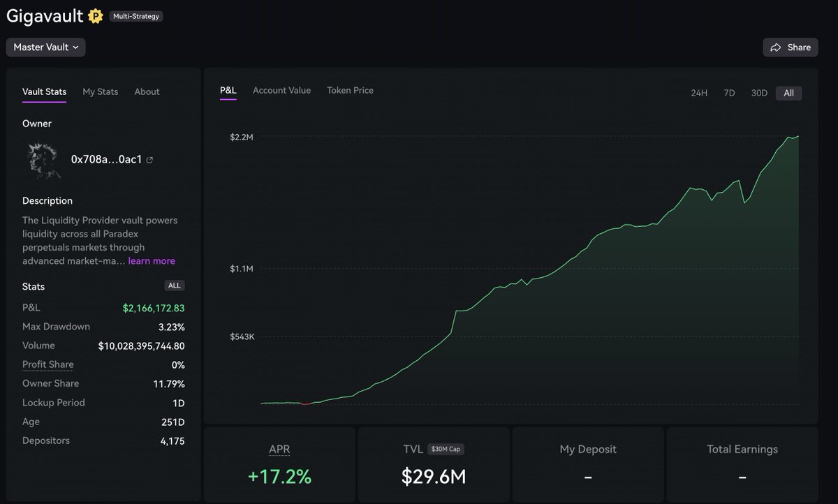Click the Multi-Strategy tag
Viewport: 838px width, 504px height.
coord(136,16)
